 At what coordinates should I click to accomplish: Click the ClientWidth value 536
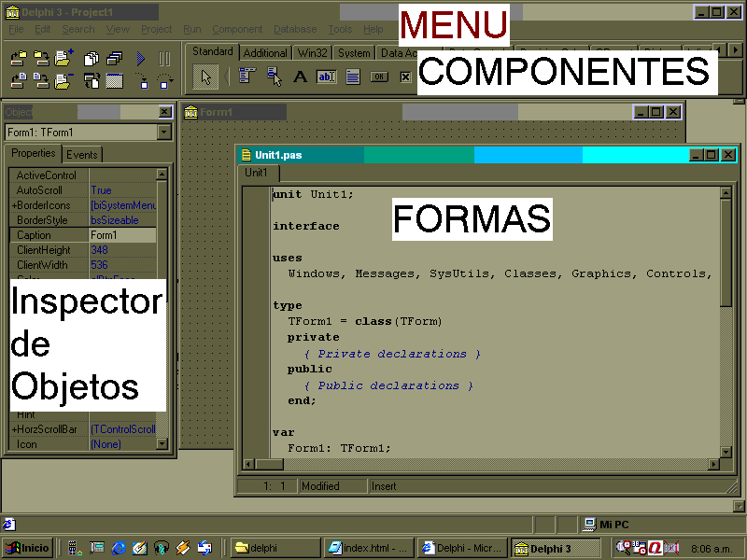pos(99,265)
